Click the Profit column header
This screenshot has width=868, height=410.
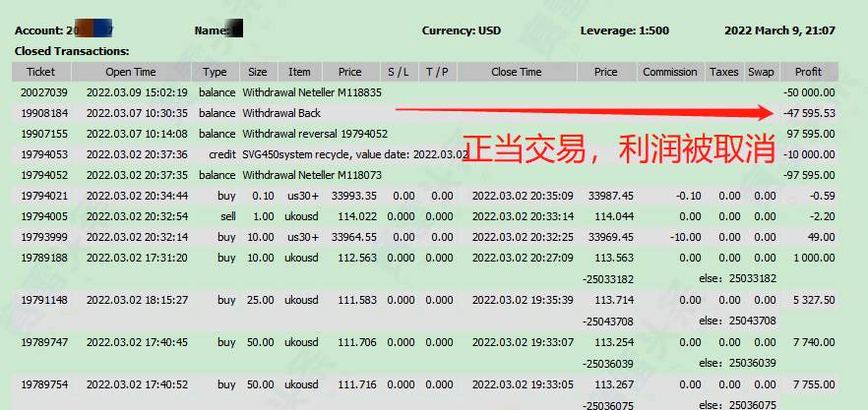(809, 72)
